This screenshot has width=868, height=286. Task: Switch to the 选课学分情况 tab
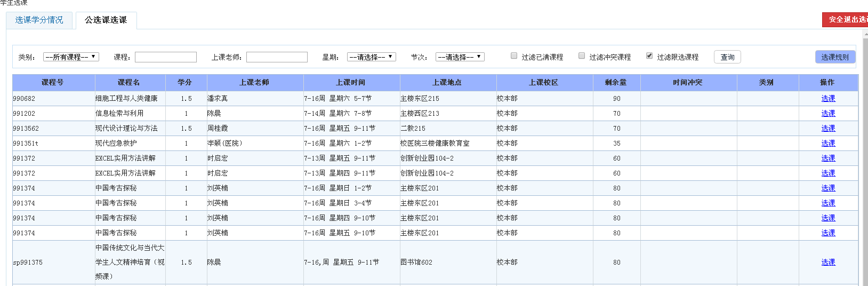[x=39, y=20]
